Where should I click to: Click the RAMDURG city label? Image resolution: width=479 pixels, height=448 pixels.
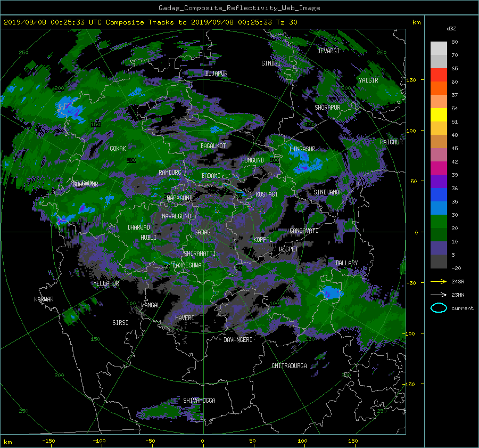coord(170,173)
